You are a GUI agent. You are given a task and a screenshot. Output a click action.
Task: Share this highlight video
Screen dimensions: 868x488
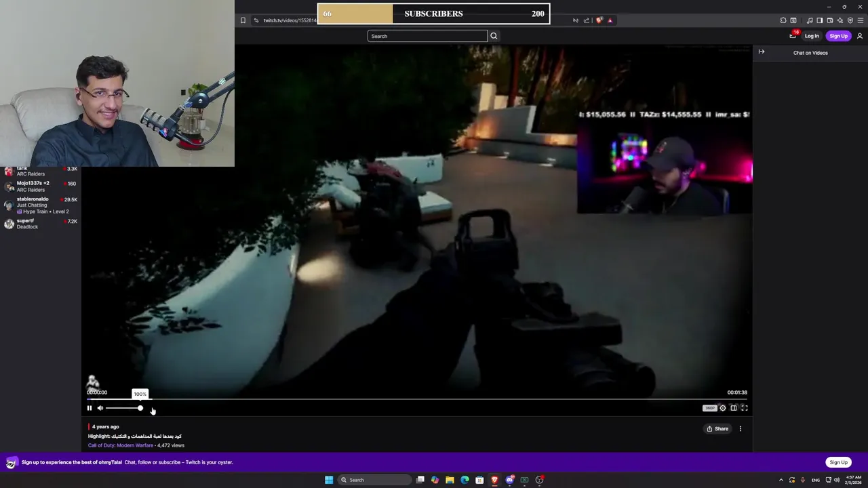pyautogui.click(x=717, y=429)
